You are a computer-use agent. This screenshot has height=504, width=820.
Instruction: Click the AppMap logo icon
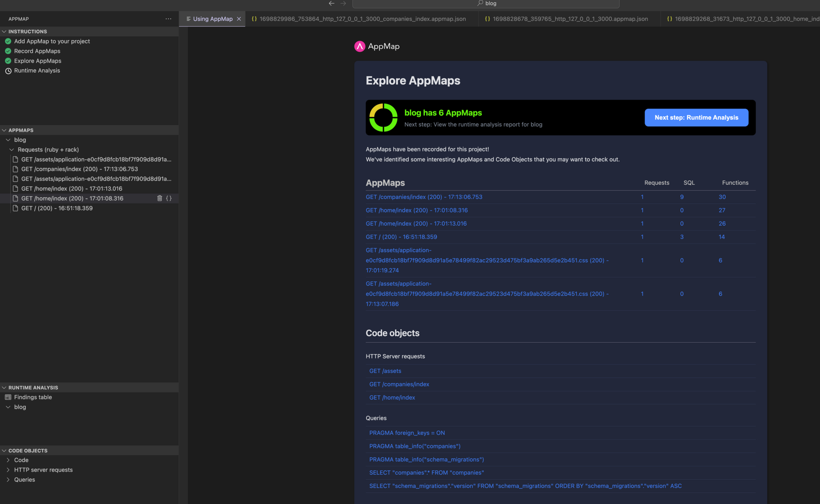pyautogui.click(x=360, y=47)
